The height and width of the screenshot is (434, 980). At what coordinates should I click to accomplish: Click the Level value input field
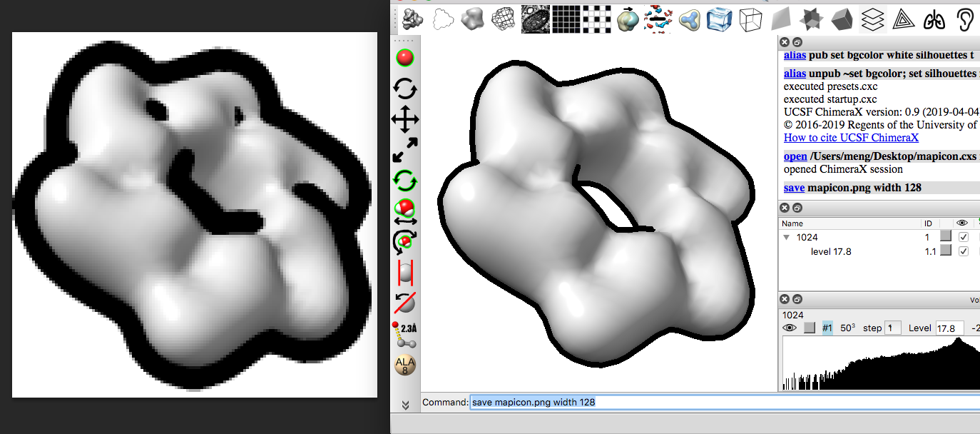(x=949, y=328)
